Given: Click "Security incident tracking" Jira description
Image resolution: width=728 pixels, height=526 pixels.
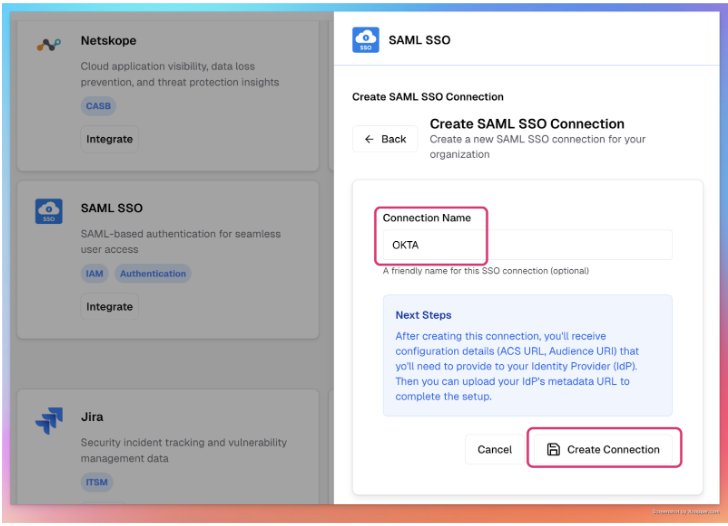Looking at the screenshot, I should [x=184, y=450].
